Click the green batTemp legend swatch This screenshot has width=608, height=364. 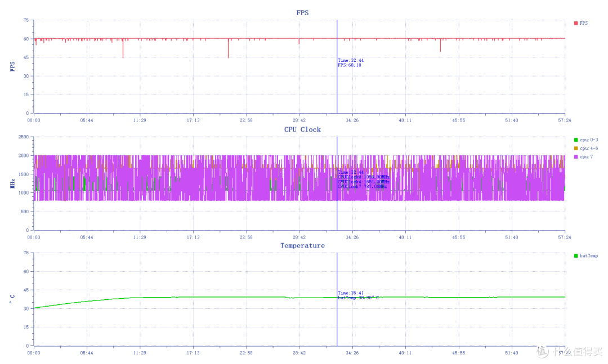tap(576, 256)
